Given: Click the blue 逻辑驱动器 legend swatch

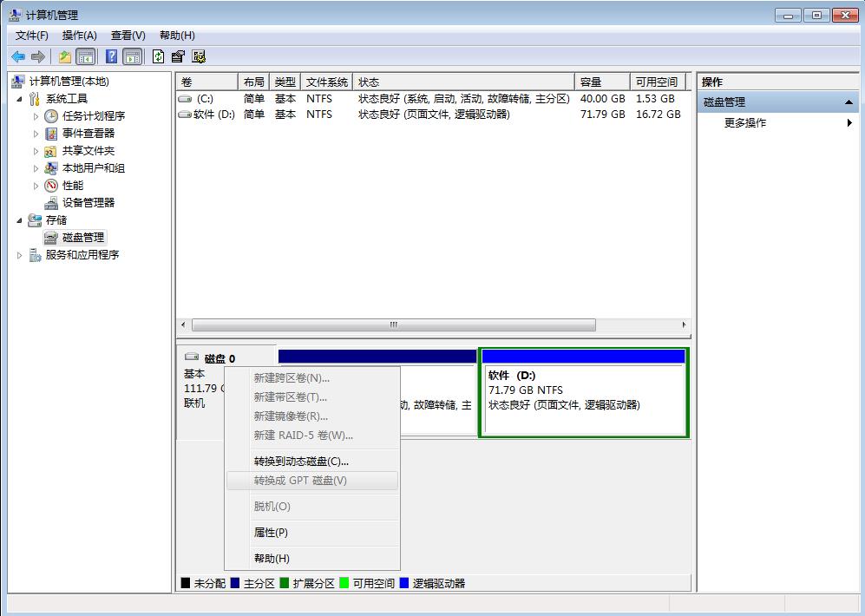Looking at the screenshot, I should [403, 583].
